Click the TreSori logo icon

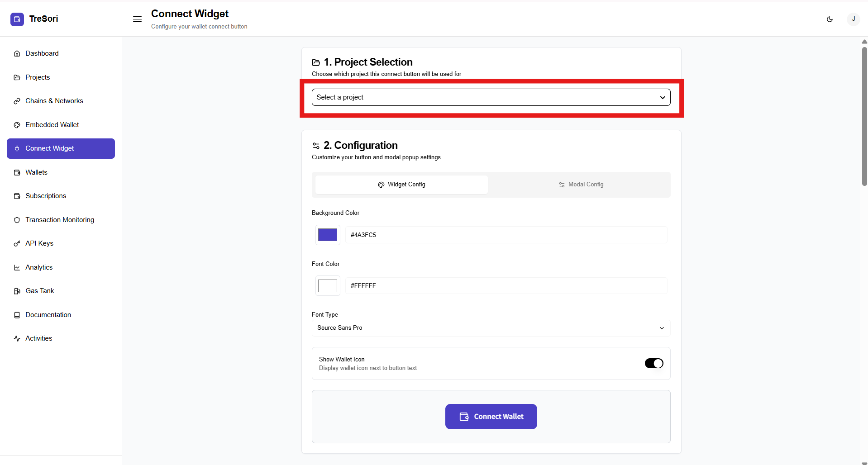[x=17, y=19]
